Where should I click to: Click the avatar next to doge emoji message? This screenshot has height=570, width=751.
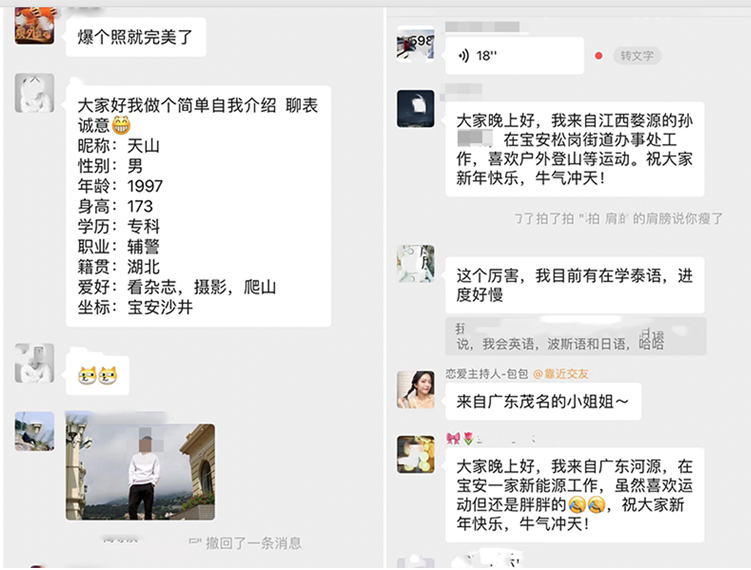point(34,363)
